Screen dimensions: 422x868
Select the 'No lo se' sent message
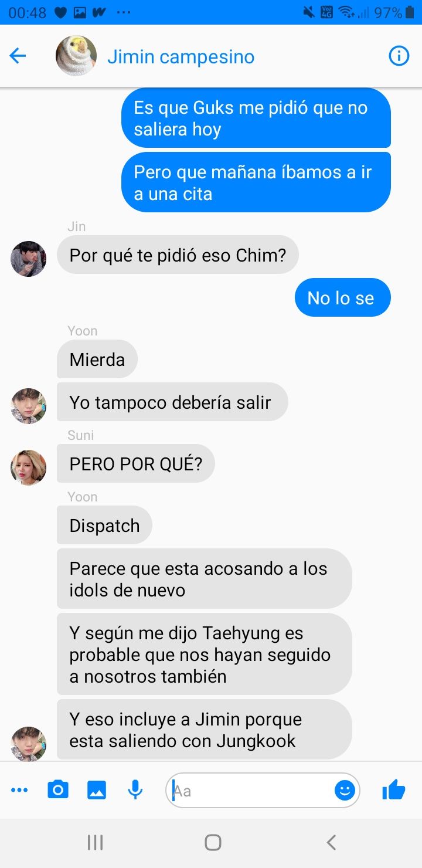click(x=341, y=298)
